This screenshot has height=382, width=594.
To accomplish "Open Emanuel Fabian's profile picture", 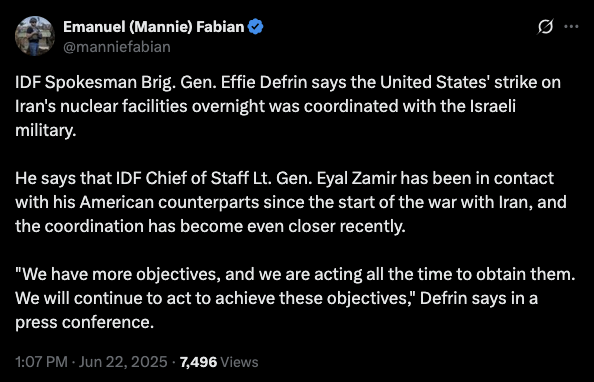I will click(x=35, y=36).
